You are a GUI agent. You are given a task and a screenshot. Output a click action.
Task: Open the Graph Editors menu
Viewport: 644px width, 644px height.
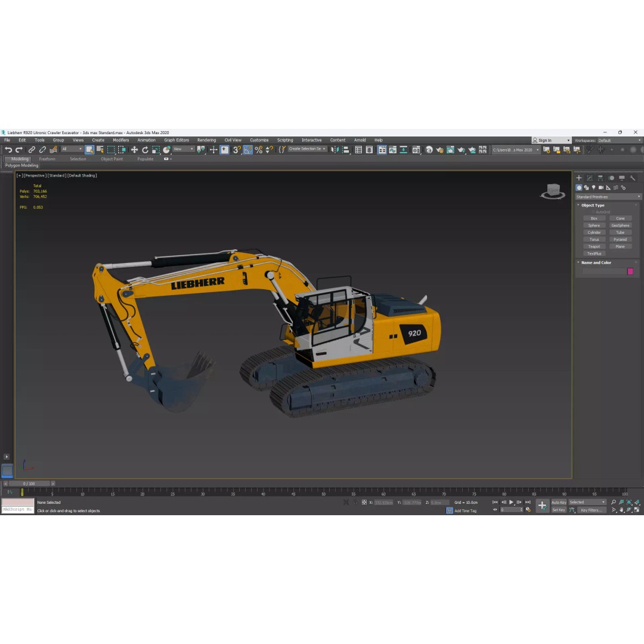tap(177, 140)
